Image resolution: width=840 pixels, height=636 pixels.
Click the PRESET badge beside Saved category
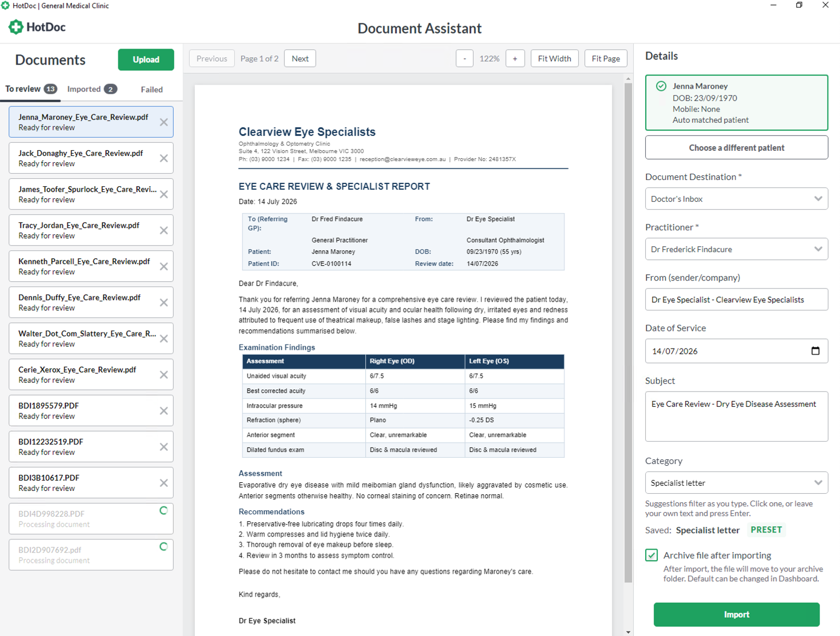pyautogui.click(x=766, y=530)
